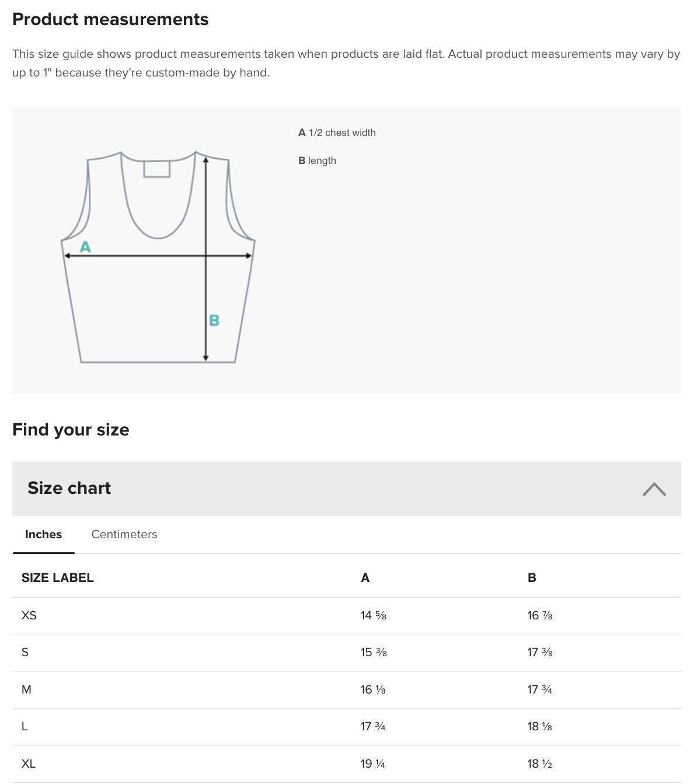Click the column A header
The width and height of the screenshot is (690, 784).
tap(365, 578)
